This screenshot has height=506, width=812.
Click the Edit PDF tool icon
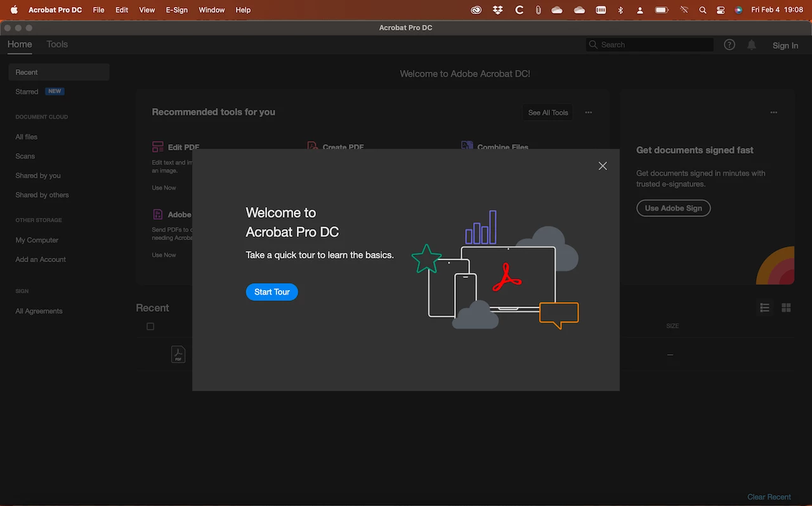(x=158, y=147)
